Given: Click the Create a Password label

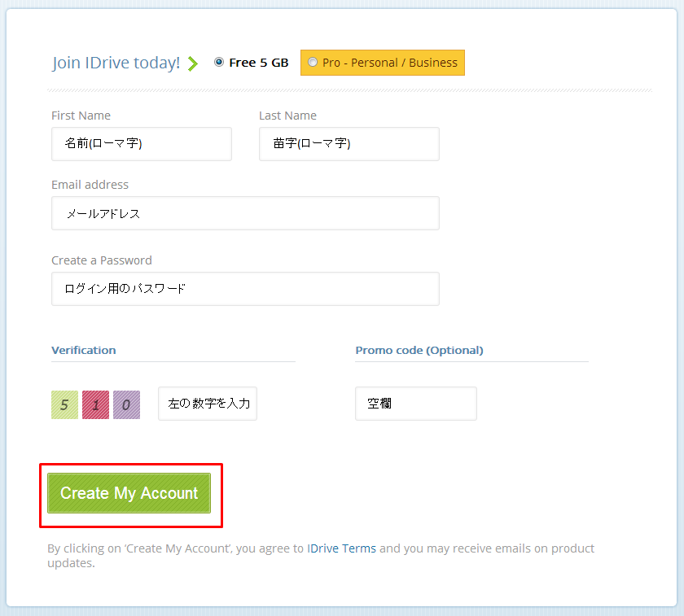Looking at the screenshot, I should (102, 260).
